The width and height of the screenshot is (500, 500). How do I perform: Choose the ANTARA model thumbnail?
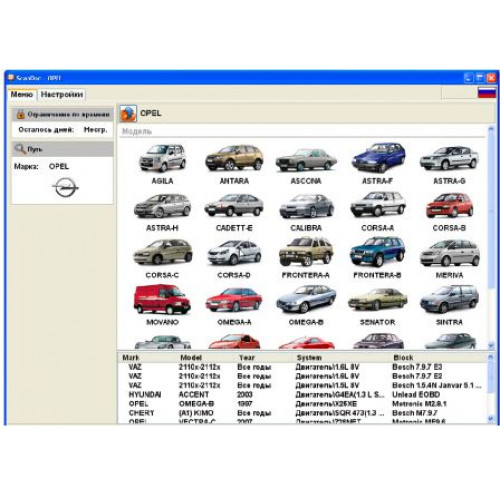click(x=234, y=158)
